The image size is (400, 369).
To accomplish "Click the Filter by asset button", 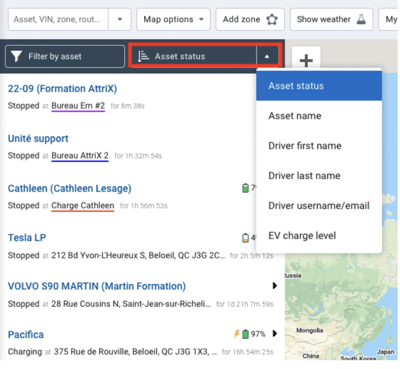I will click(x=65, y=57).
